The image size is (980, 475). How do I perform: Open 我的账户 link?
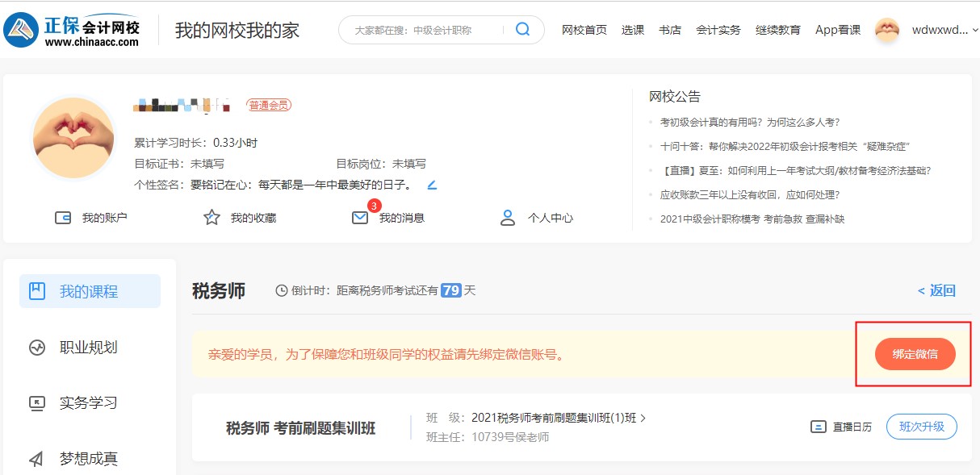point(105,218)
